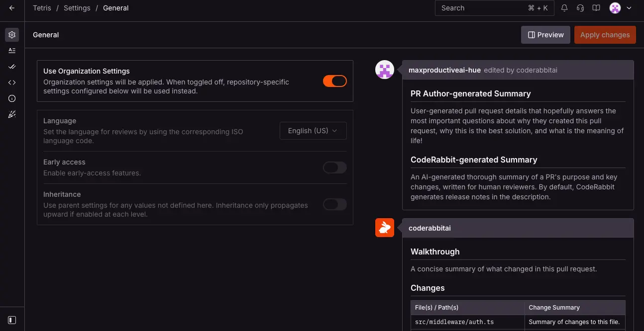Select the text review settings icon in sidebar

pos(12,50)
